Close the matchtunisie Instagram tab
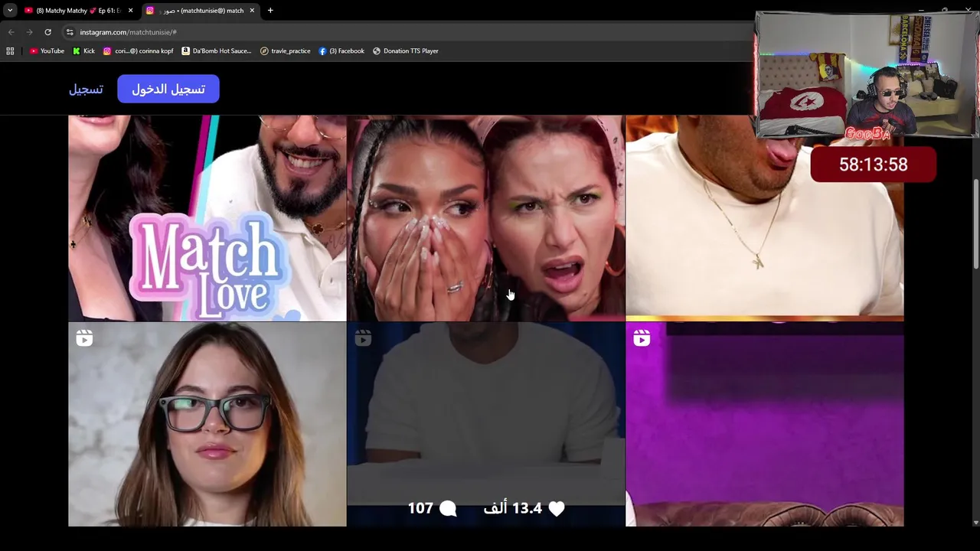980x551 pixels. [252, 11]
